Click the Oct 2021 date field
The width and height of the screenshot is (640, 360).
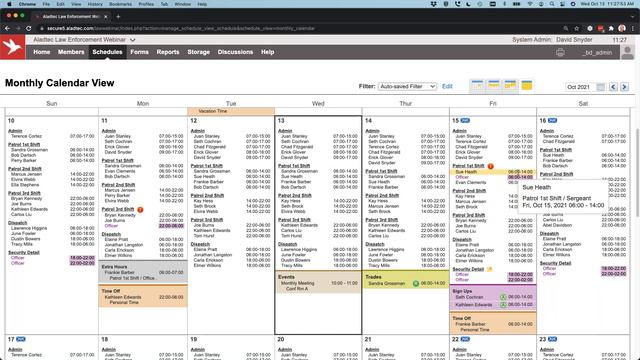(x=581, y=87)
